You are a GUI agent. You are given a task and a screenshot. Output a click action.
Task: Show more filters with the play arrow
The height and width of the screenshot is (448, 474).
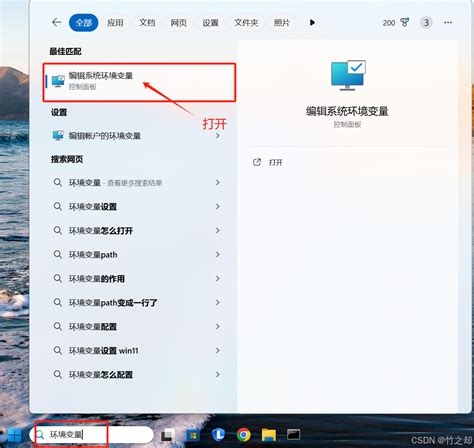312,22
